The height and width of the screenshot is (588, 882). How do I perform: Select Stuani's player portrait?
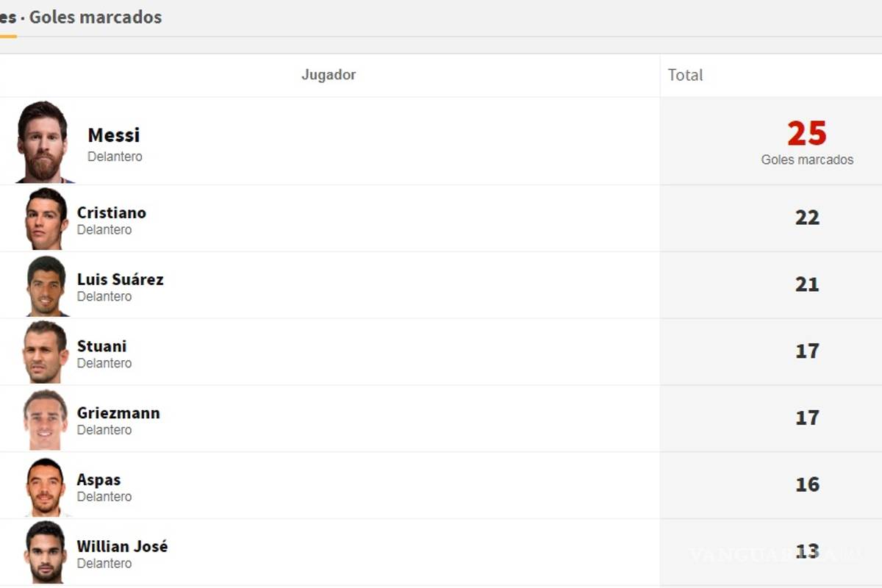[46, 352]
